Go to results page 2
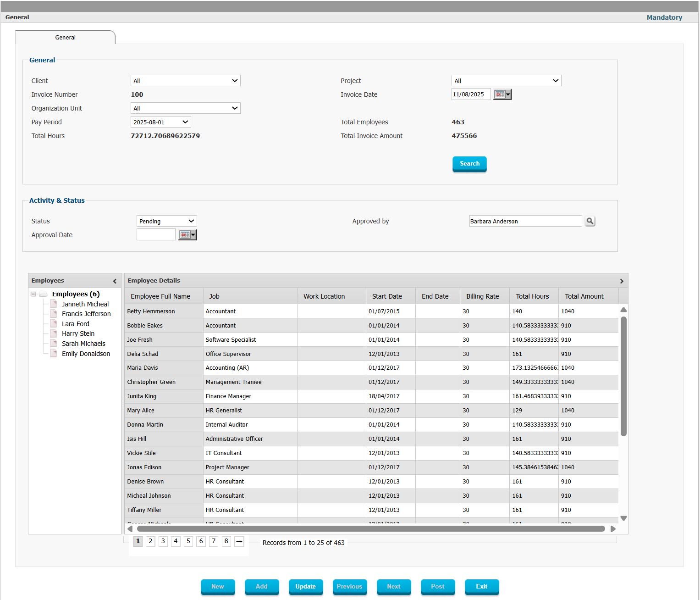 coord(150,541)
